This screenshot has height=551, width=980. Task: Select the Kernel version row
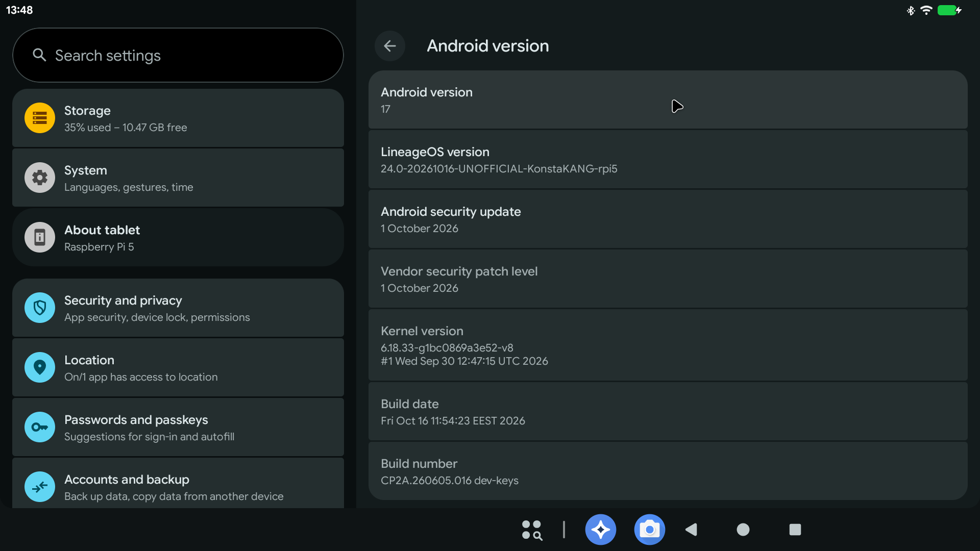(668, 345)
